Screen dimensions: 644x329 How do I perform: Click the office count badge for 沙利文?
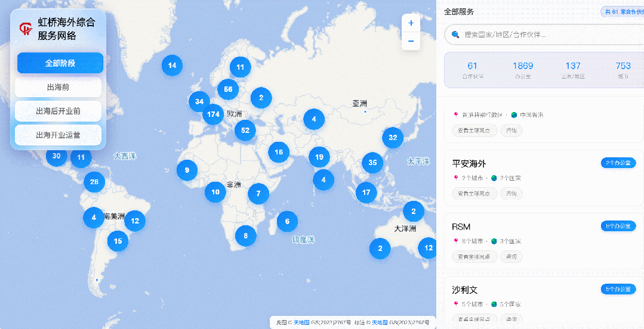(618, 289)
